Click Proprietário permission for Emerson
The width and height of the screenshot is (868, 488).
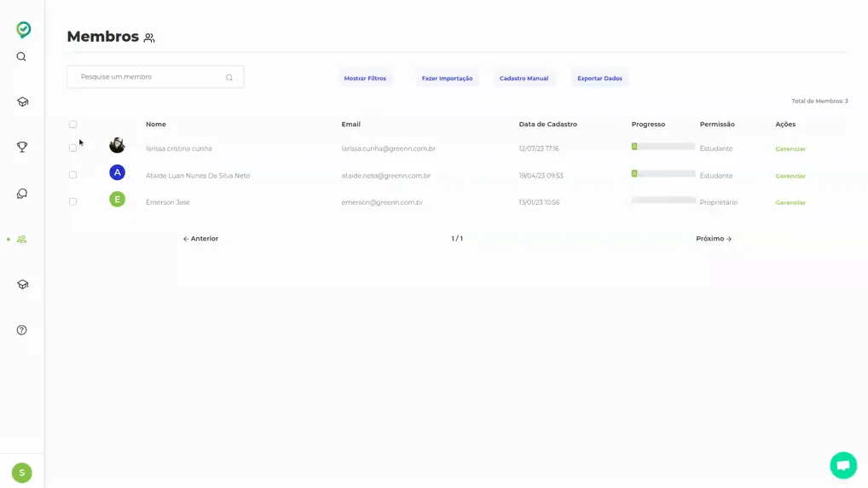pos(719,202)
